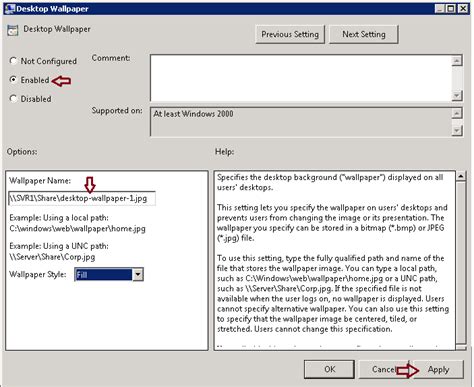This screenshot has height=387, width=474.
Task: Click the Desktop Wallpaper heading text
Action: click(x=57, y=29)
